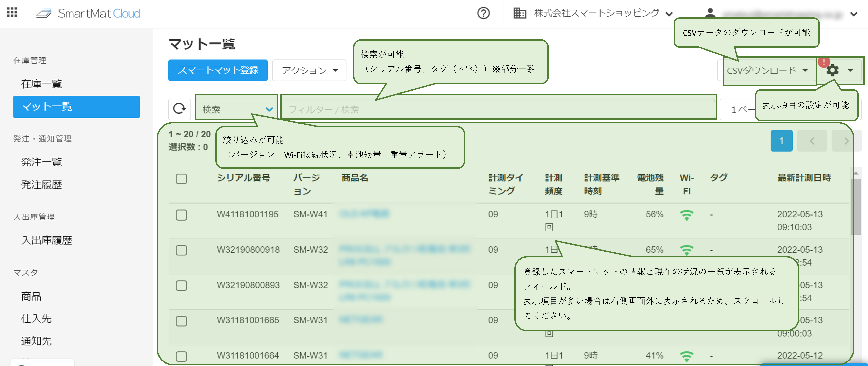Toggle the select-all checkbox in table header
Screen dimensions: 868x366
[x=181, y=179]
